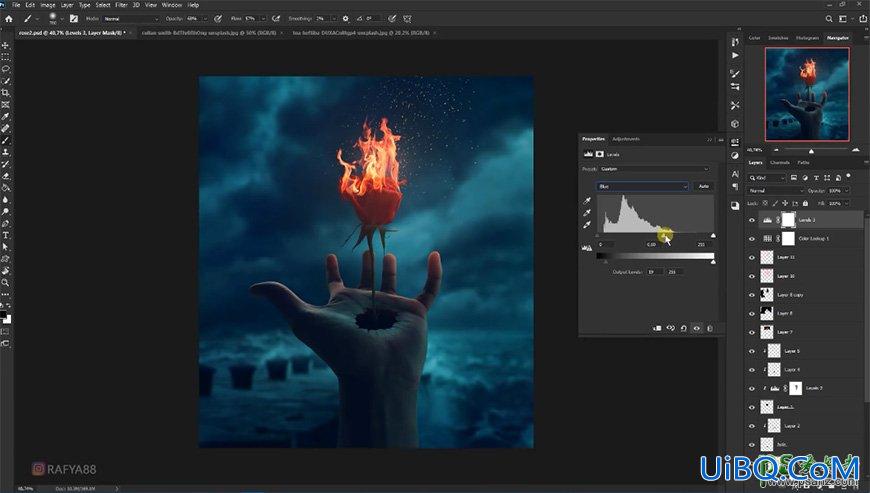Click the Home icon in options bar
The image size is (870, 493).
pyautogui.click(x=8, y=18)
